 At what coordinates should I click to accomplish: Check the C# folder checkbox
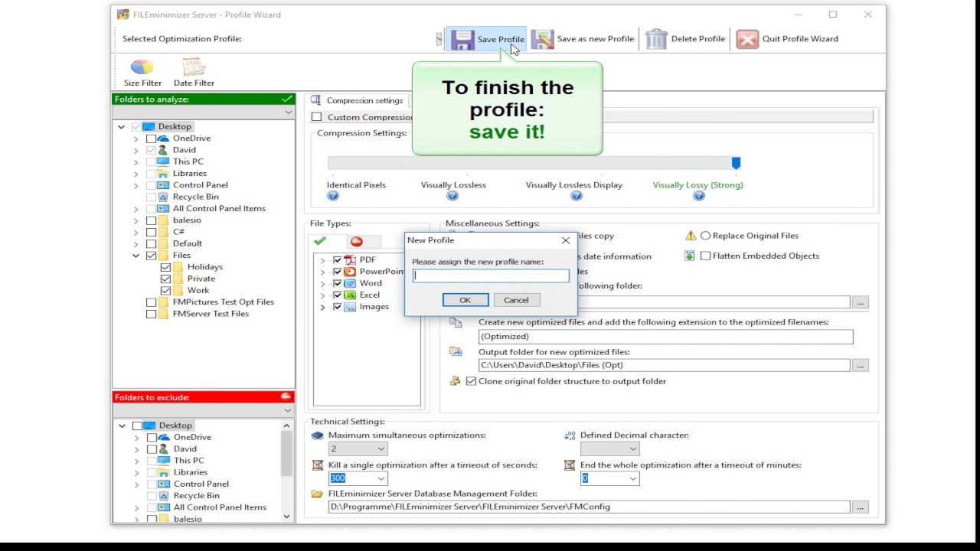pos(152,232)
